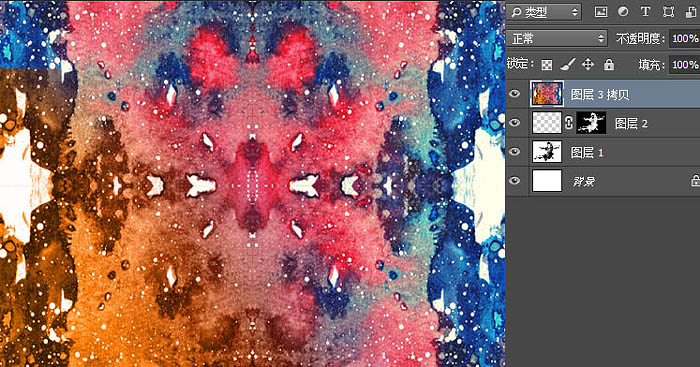Click the 填充 fill value field
This screenshot has width=700, height=367.
(x=684, y=65)
